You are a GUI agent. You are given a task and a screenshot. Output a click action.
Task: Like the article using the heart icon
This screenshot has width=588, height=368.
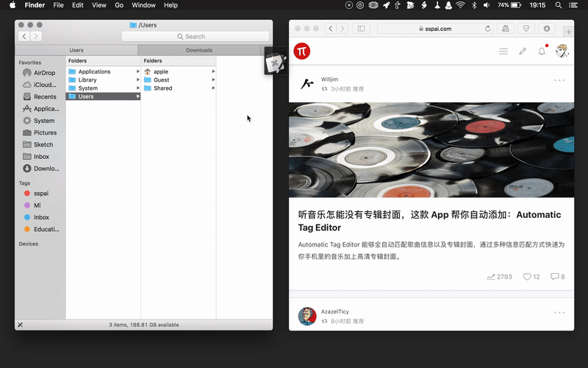click(x=527, y=277)
